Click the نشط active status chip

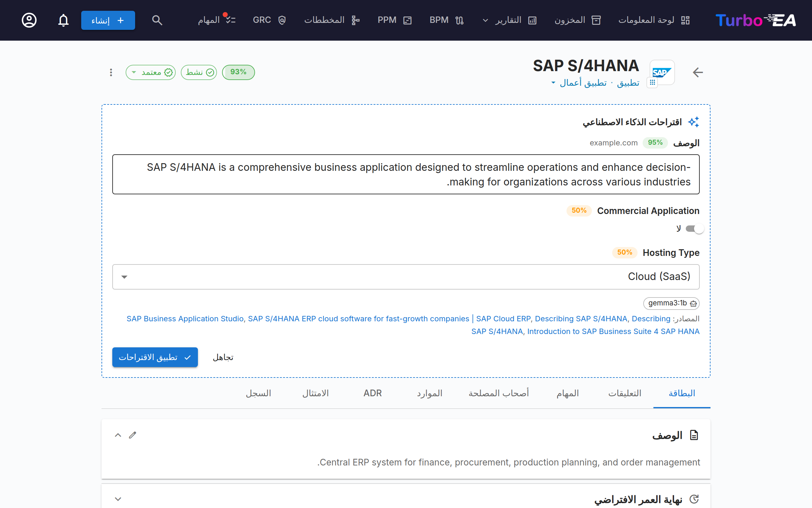(199, 72)
